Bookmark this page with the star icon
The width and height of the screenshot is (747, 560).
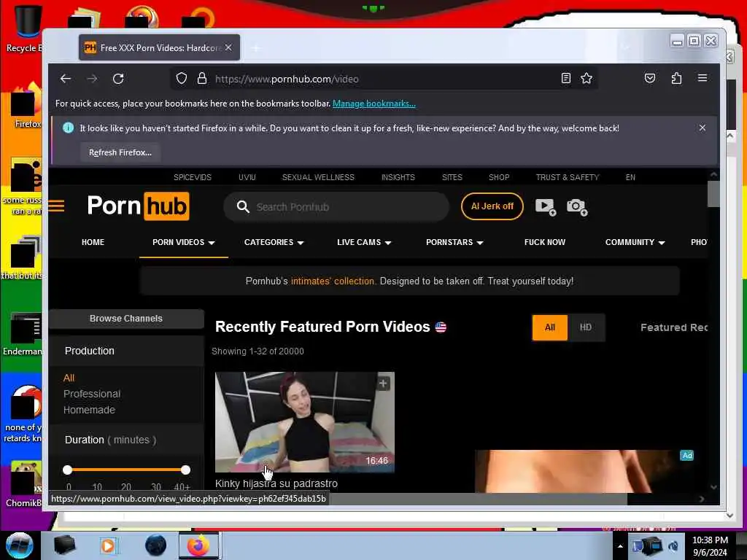(587, 79)
